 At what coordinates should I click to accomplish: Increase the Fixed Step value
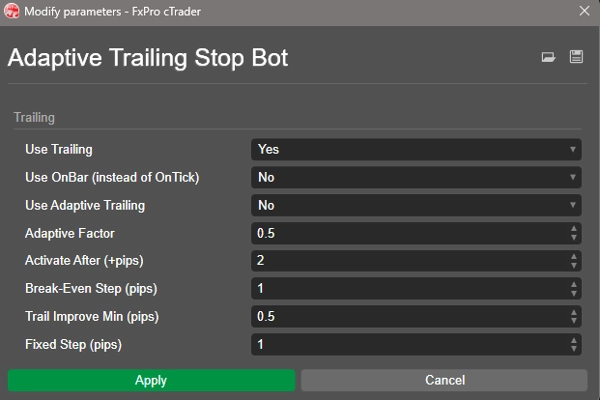tap(574, 340)
